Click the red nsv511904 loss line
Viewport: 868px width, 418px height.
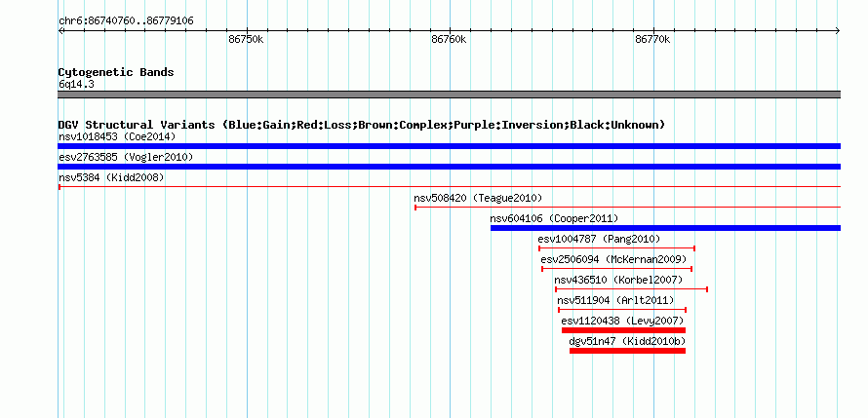point(622,310)
